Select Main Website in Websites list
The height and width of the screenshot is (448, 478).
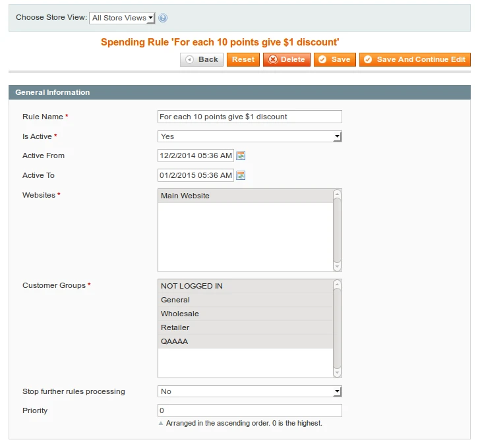tap(245, 196)
